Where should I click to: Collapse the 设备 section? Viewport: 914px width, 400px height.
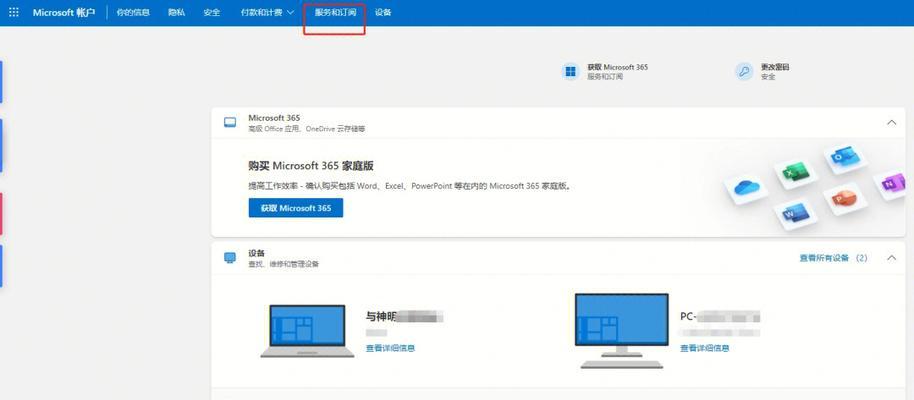(x=891, y=258)
